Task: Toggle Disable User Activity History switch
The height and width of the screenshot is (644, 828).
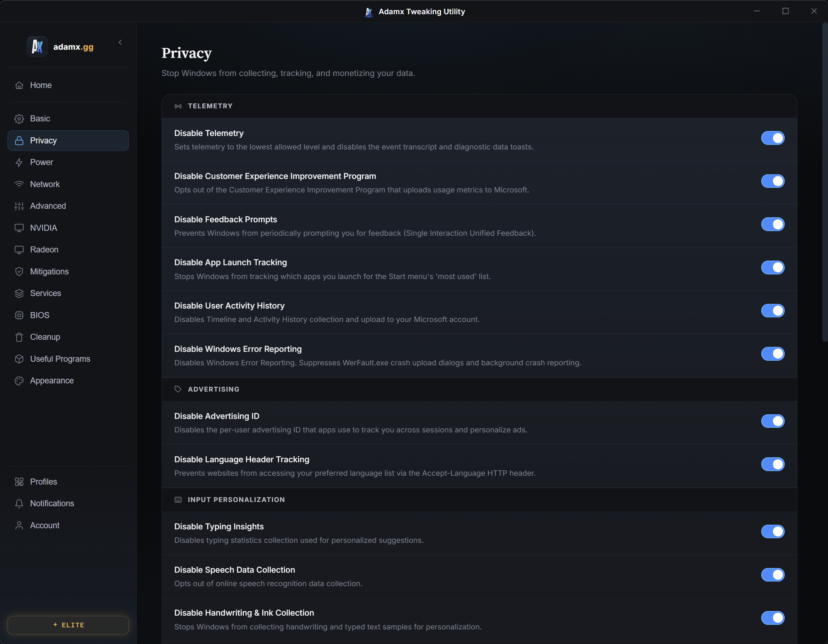Action: point(773,311)
